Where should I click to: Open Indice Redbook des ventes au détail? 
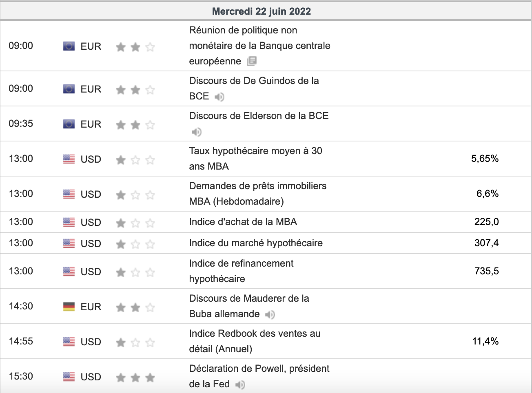pyautogui.click(x=255, y=341)
